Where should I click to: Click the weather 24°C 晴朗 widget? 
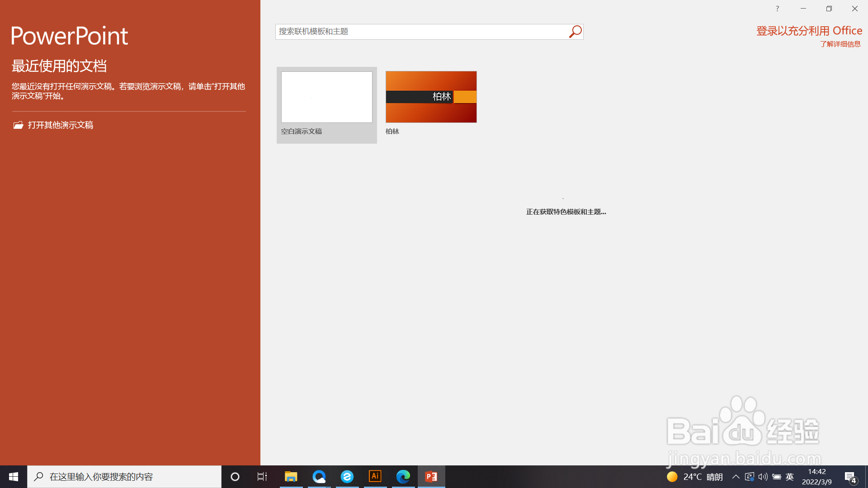[x=695, y=477]
